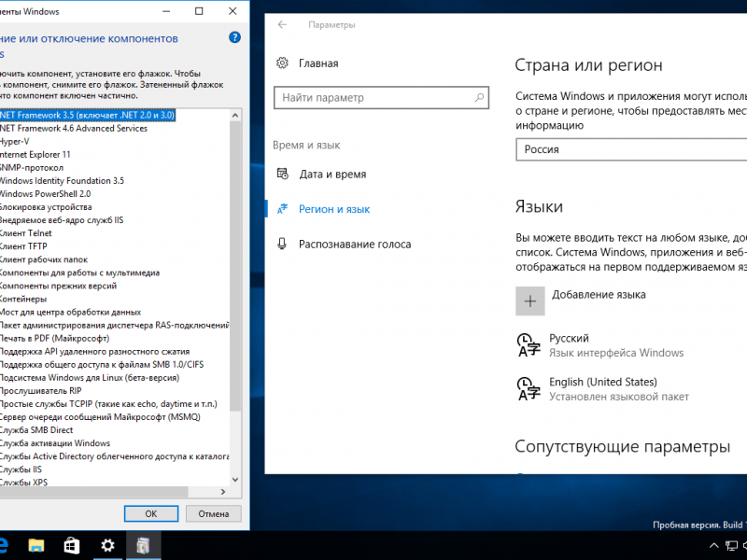Select Windows PowerShell 2.0 feature
This screenshot has height=560, width=747.
tap(45, 194)
